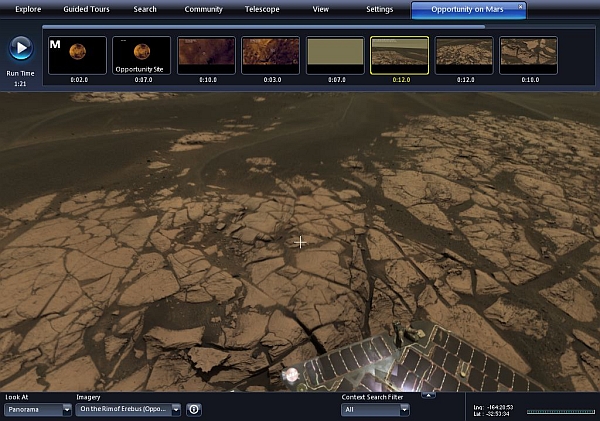This screenshot has height=421, width=600.
Task: Open the Explore menu
Action: 28,9
